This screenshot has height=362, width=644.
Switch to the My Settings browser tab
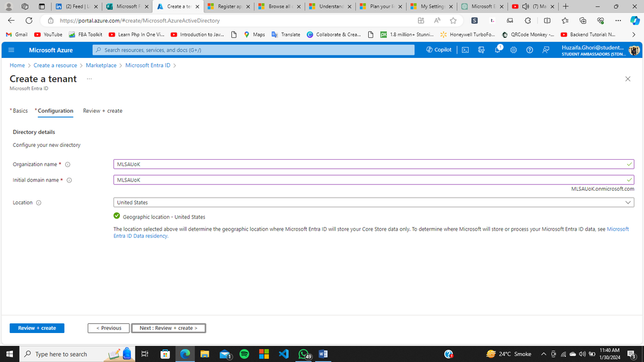coord(431,6)
